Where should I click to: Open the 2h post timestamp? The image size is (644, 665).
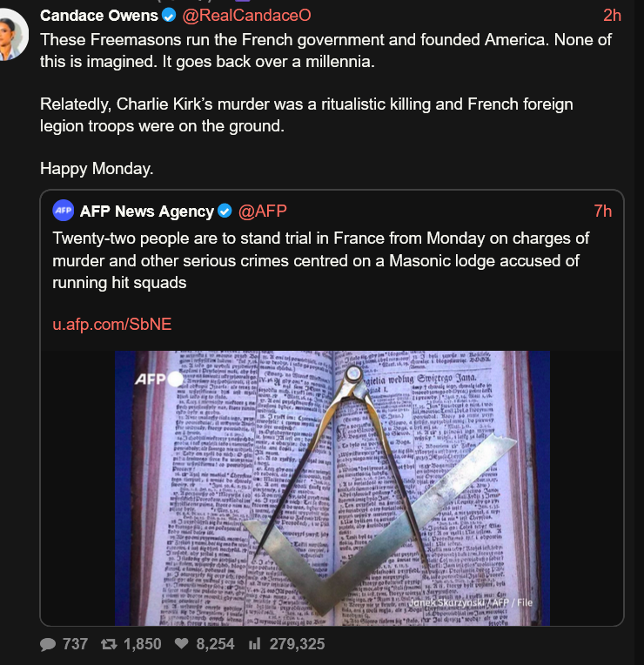pyautogui.click(x=612, y=16)
